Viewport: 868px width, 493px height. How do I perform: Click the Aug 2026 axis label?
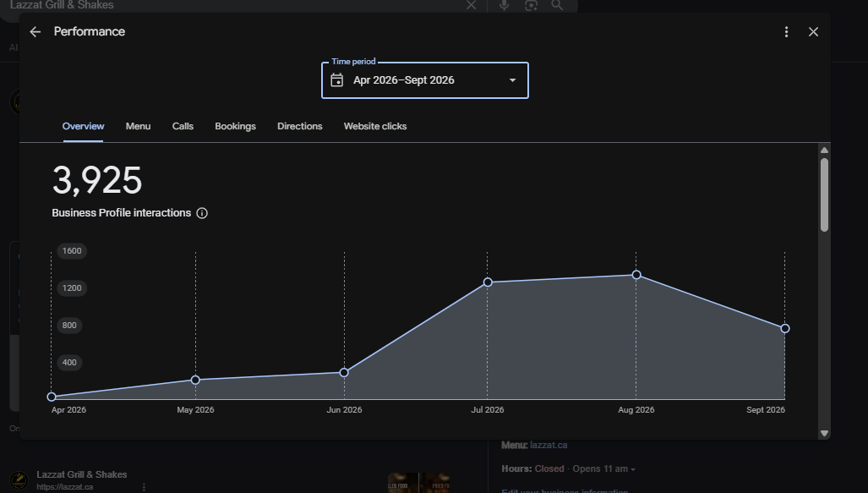pos(636,410)
